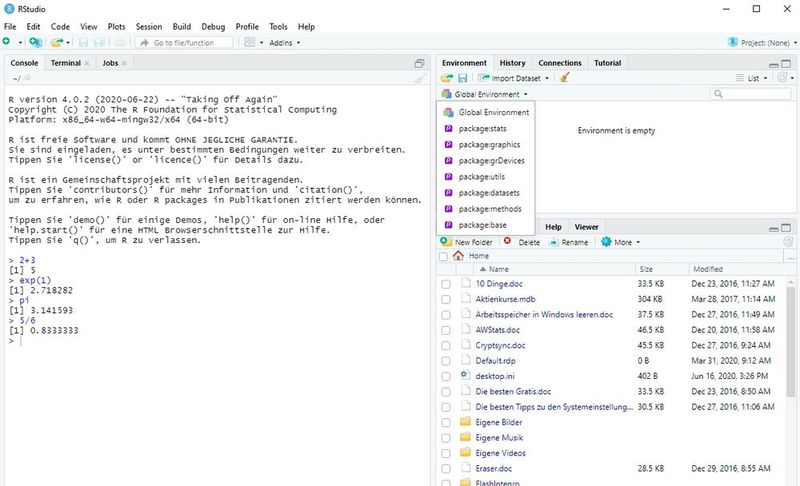Minimize the Environment pane
The width and height of the screenshot is (800, 486).
click(773, 64)
